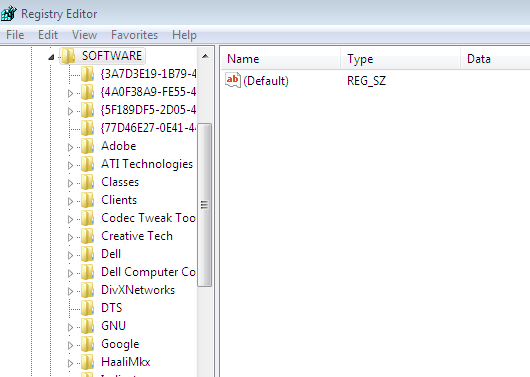Click the REG_SZ type cell

tap(366, 81)
